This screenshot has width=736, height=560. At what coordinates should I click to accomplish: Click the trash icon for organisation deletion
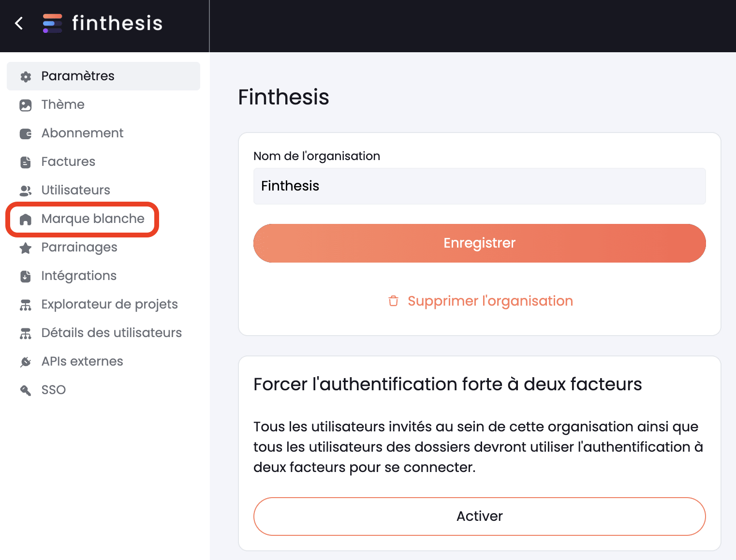(394, 301)
